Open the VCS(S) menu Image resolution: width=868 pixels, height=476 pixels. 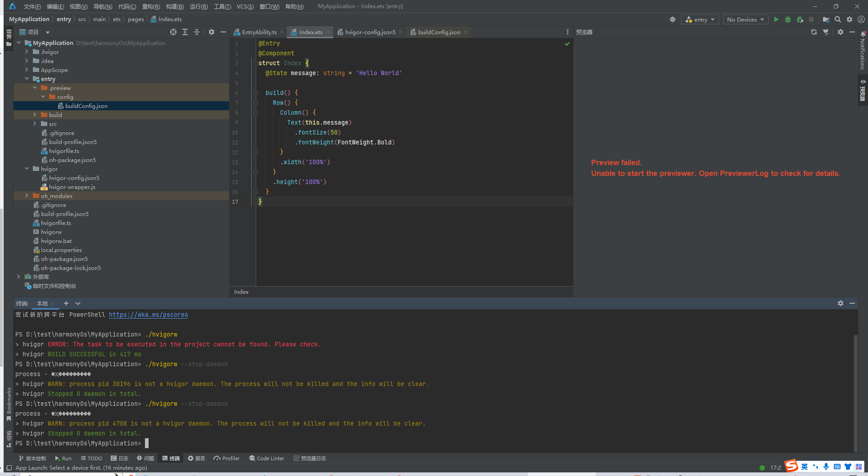[x=245, y=6]
